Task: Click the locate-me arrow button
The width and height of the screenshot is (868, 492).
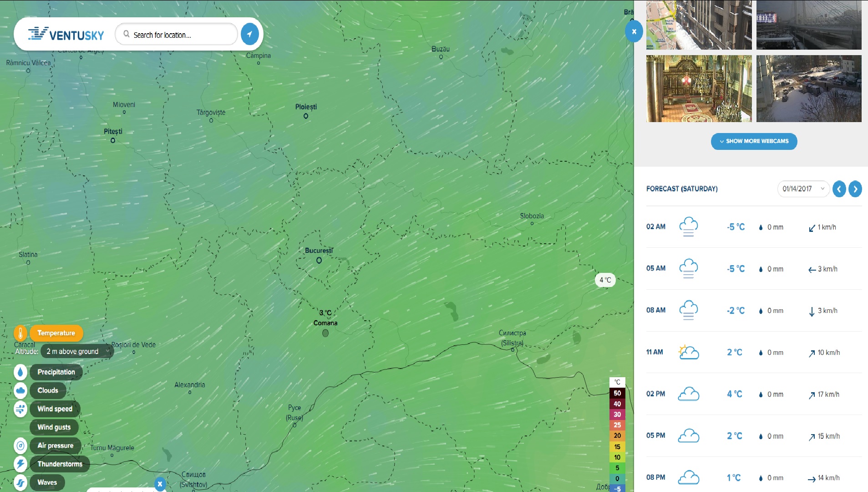Action: coord(249,34)
